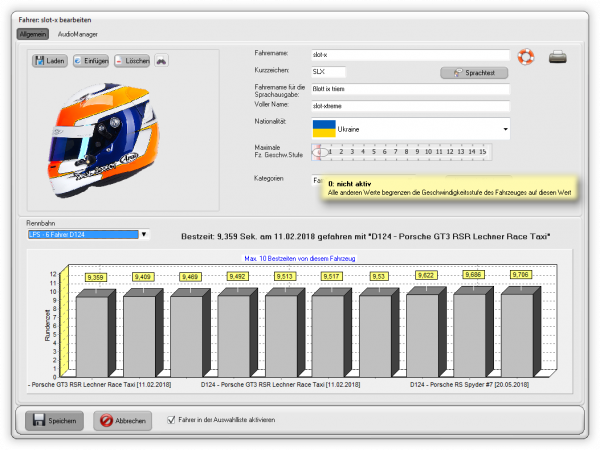Click the Fahrername text field

[409, 56]
